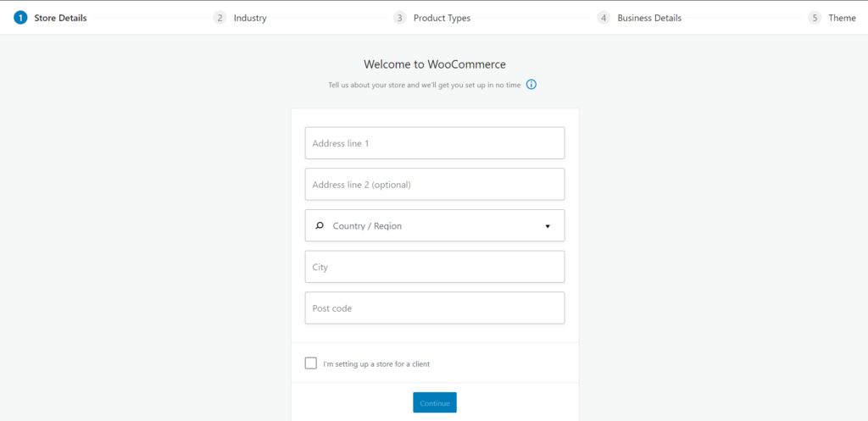Viewport: 868px width, 421px height.
Task: Go to the Theme step
Action: (832, 18)
